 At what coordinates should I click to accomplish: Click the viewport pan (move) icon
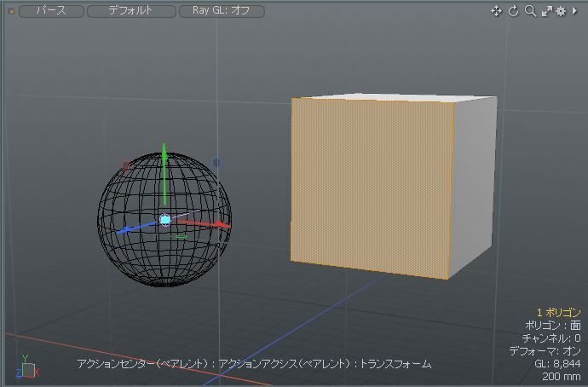pyautogui.click(x=497, y=11)
